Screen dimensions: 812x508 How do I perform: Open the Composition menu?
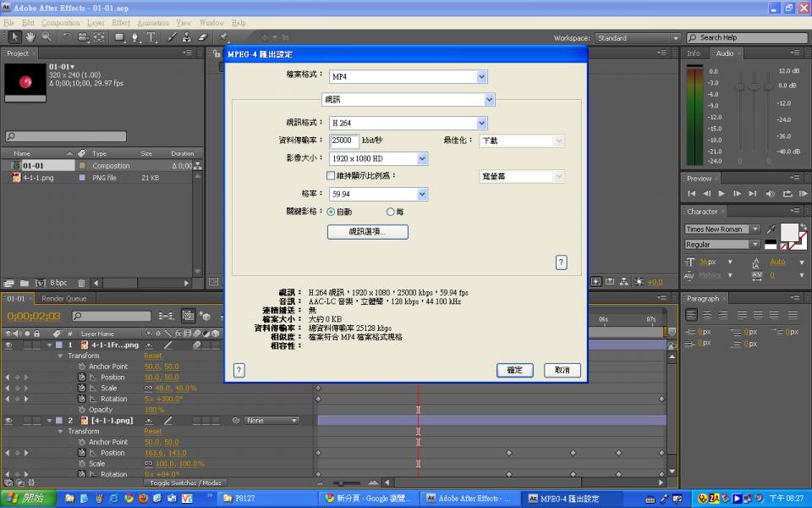[60, 23]
